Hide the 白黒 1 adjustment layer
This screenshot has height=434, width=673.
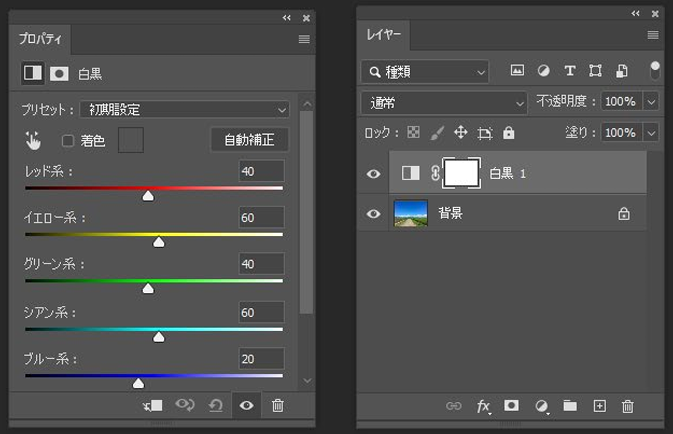click(x=374, y=173)
